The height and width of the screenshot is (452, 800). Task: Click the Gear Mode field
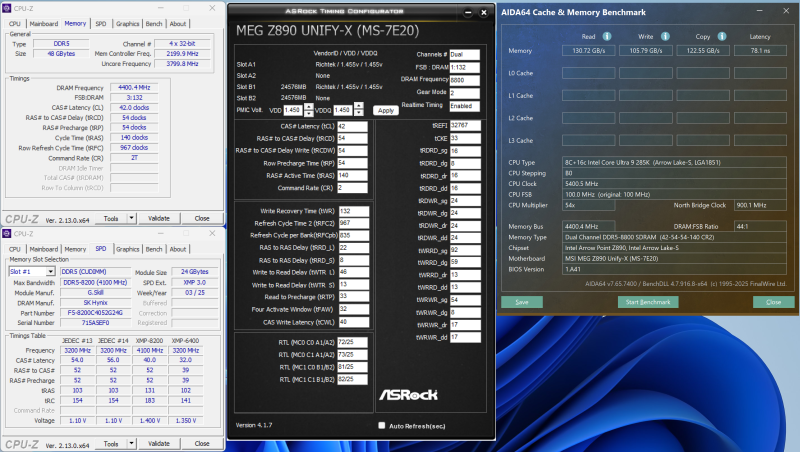[464, 93]
